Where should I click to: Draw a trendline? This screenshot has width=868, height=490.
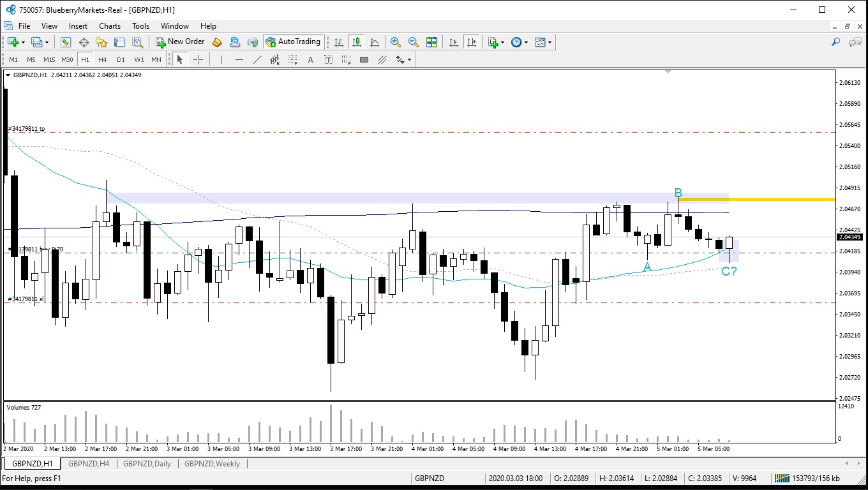tap(257, 59)
